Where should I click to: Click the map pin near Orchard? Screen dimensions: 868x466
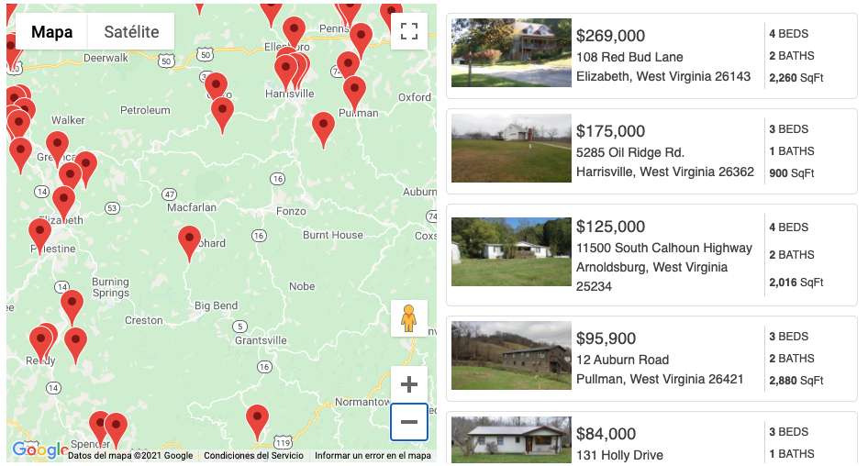point(189,241)
